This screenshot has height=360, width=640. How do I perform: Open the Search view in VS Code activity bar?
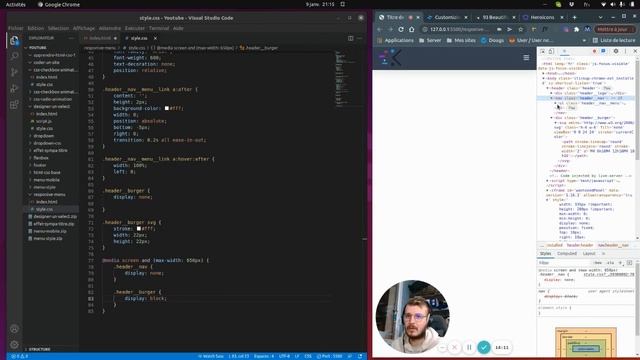(x=14, y=56)
